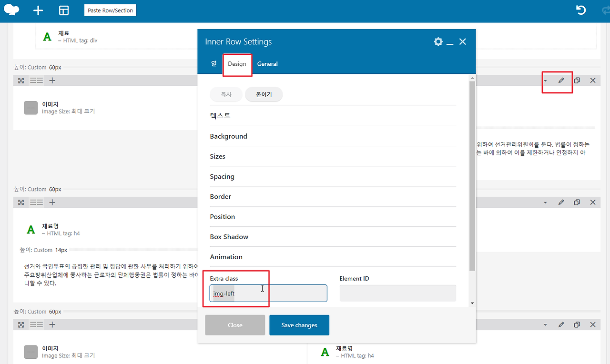Add a new element with the top-bar plus
Viewport: 610px width, 364px height.
(38, 10)
